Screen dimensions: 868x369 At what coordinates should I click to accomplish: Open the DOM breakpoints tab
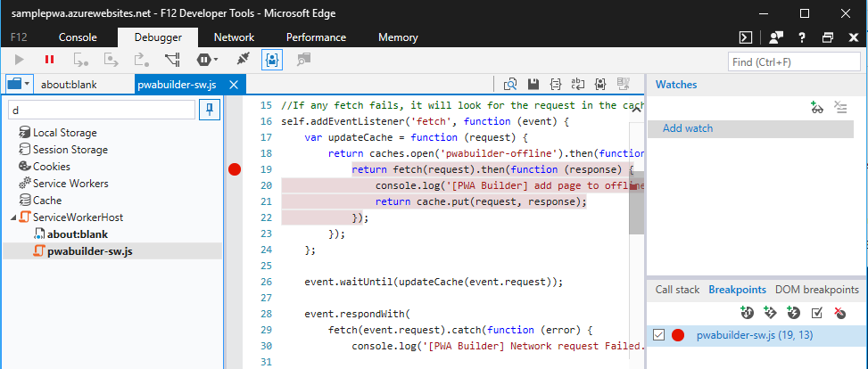pos(816,290)
